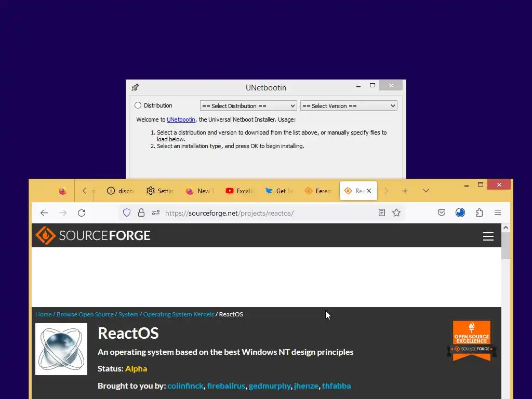Open thfabba's profile link
Screen dimensions: 532x399
click(336, 386)
